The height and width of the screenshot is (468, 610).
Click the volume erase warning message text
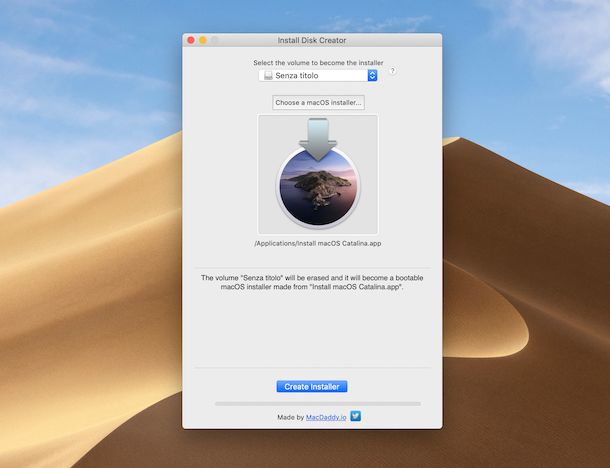(312, 282)
